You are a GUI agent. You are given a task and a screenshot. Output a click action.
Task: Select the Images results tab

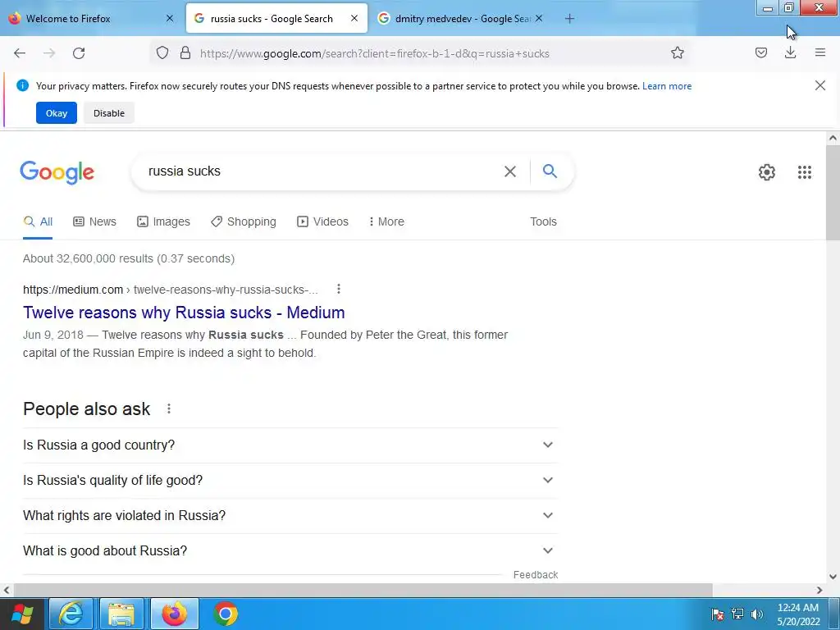coord(163,221)
